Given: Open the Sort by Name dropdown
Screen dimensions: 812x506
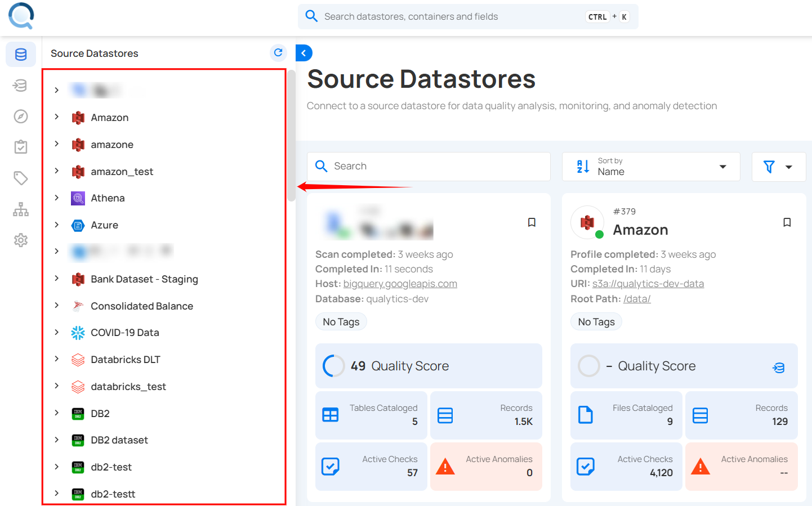Looking at the screenshot, I should [x=651, y=167].
